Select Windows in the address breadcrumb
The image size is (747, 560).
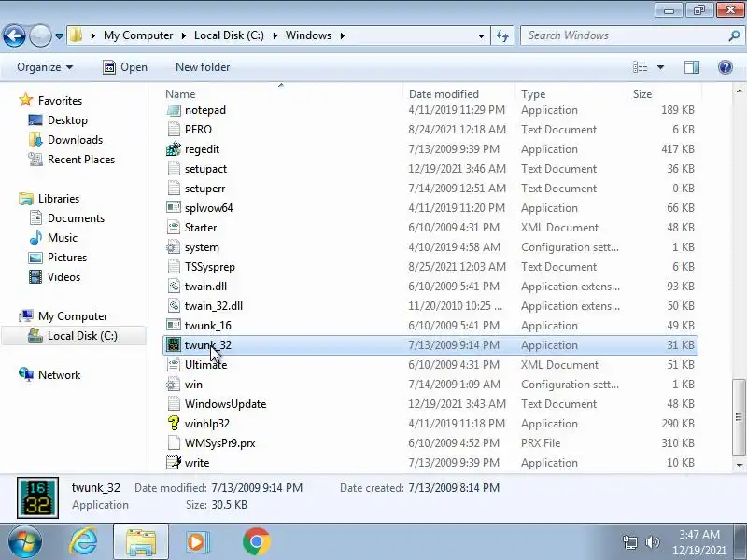click(308, 35)
